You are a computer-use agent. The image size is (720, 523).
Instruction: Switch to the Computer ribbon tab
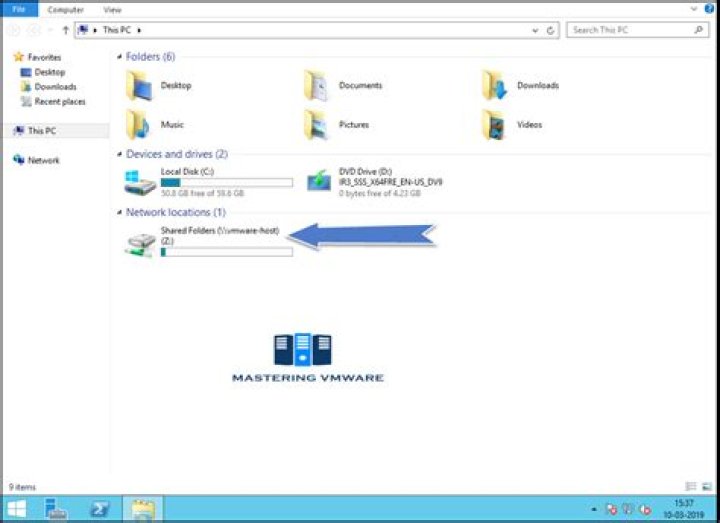pos(66,9)
